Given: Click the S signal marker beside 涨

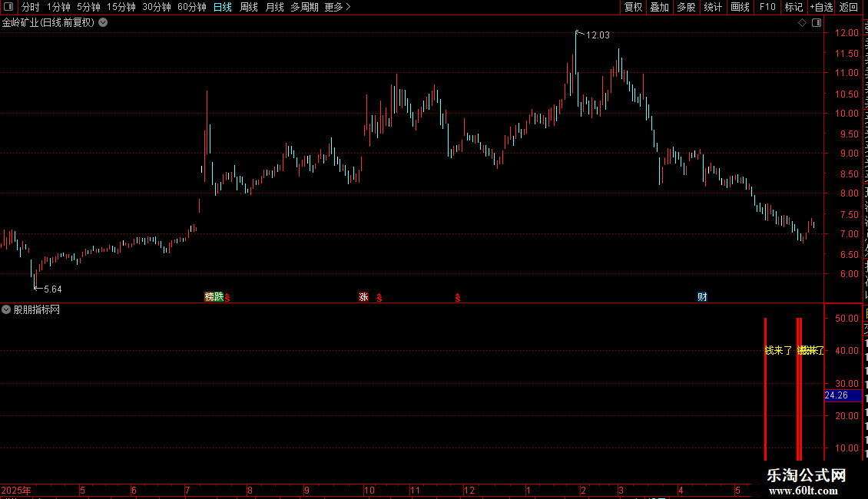Looking at the screenshot, I should point(379,298).
